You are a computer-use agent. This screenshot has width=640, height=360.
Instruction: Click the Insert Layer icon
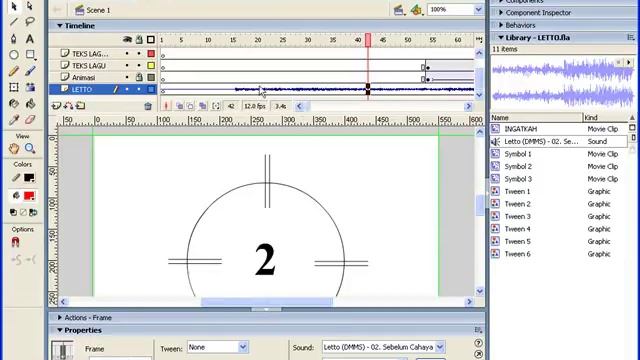click(x=56, y=106)
